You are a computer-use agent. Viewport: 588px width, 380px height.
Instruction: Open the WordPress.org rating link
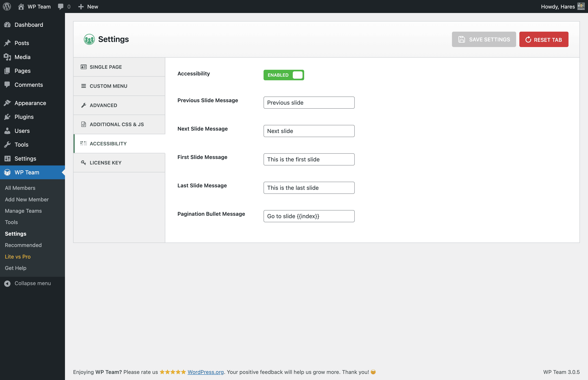(x=205, y=372)
